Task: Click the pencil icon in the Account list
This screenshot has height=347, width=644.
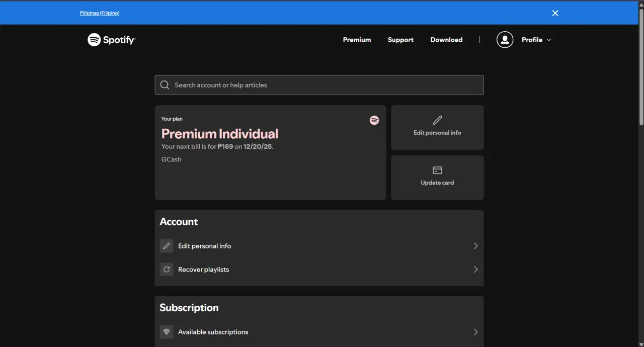Action: tap(167, 246)
